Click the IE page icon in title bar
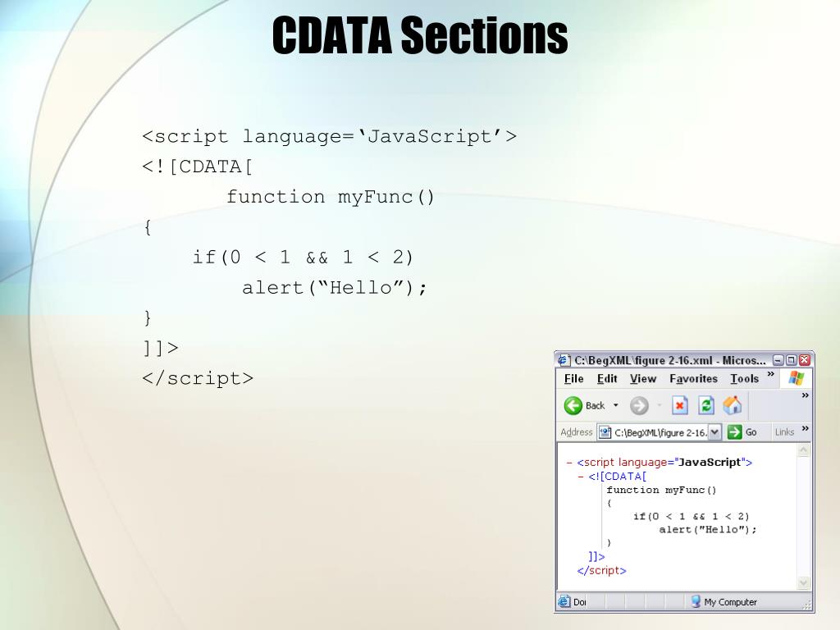This screenshot has height=630, width=840. click(x=564, y=360)
